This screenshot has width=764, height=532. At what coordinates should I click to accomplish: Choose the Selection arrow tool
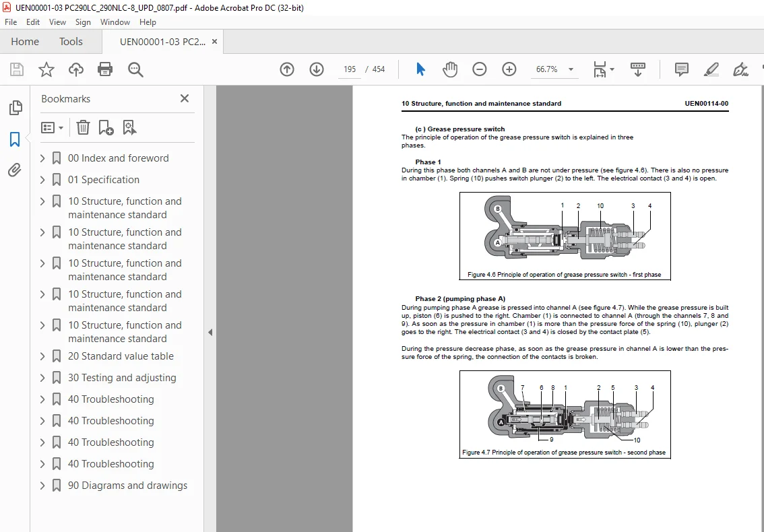(420, 69)
